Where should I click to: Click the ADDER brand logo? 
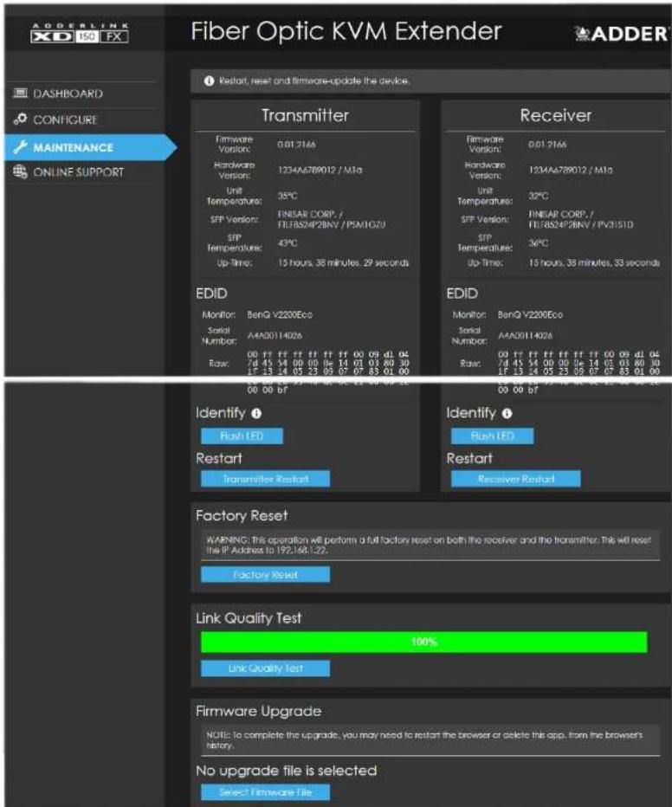point(622,34)
